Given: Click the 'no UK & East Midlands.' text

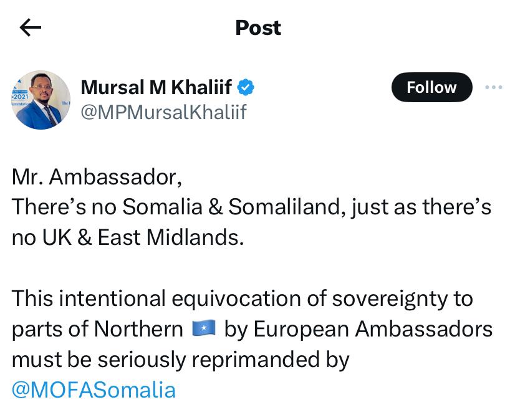Looking at the screenshot, I should click(128, 237).
